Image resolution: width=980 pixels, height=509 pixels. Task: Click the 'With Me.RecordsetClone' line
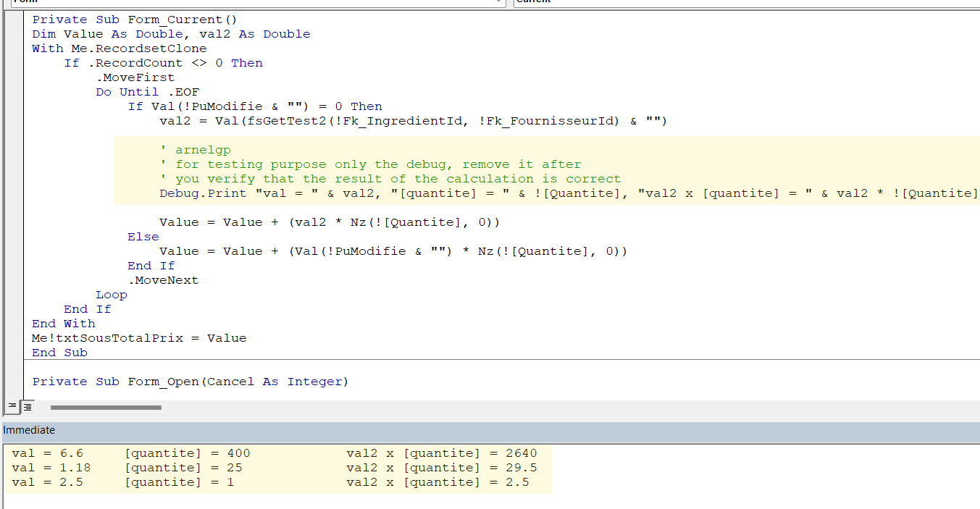point(120,49)
